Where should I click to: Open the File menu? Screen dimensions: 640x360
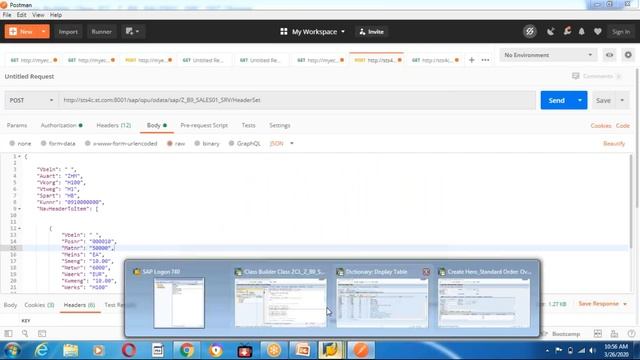tap(7, 15)
